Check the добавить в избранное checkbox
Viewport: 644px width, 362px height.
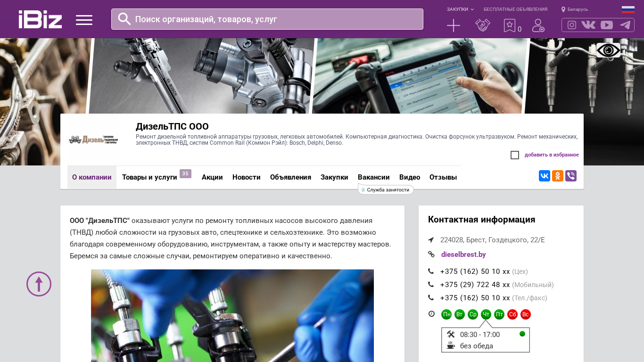tap(515, 155)
